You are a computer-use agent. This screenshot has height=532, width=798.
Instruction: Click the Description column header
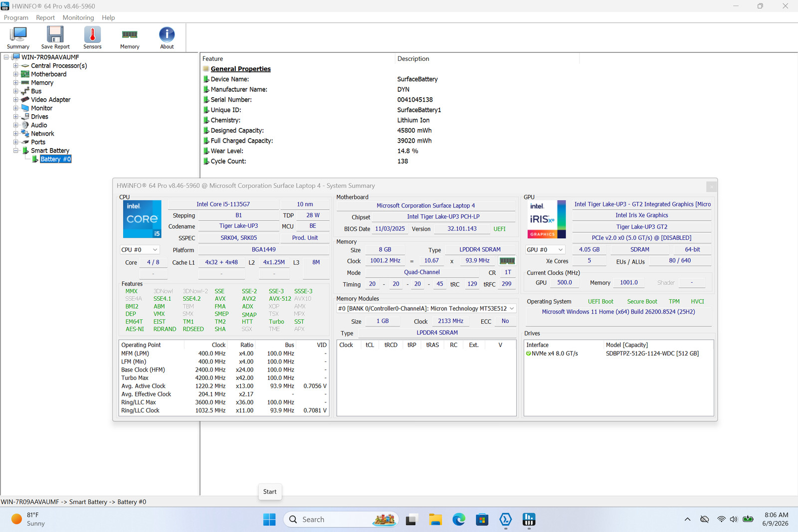[487, 59]
